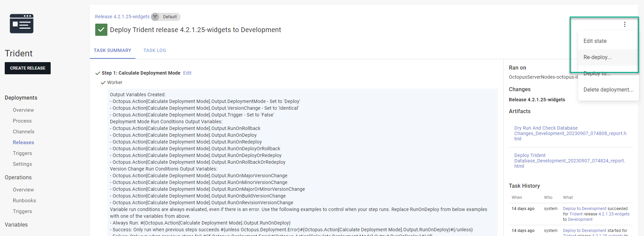644x236 pixels.
Task: Collapse the Worker log section
Action: [x=103, y=83]
